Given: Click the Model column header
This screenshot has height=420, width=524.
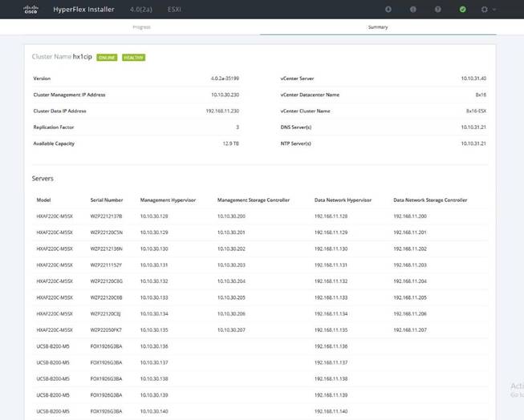Looking at the screenshot, I should (43, 200).
